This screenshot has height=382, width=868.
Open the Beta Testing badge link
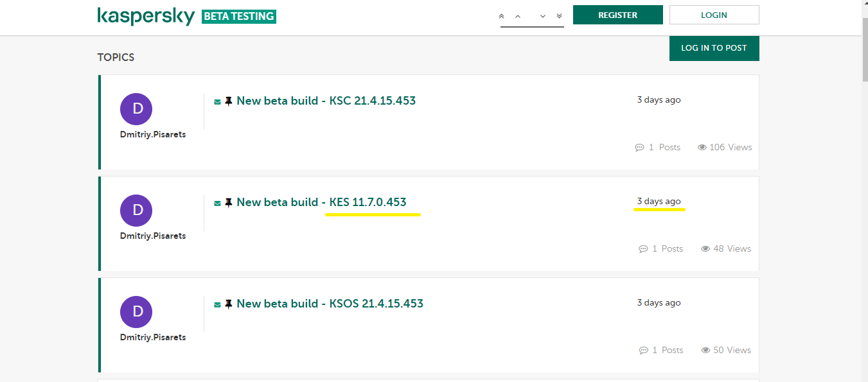[239, 17]
